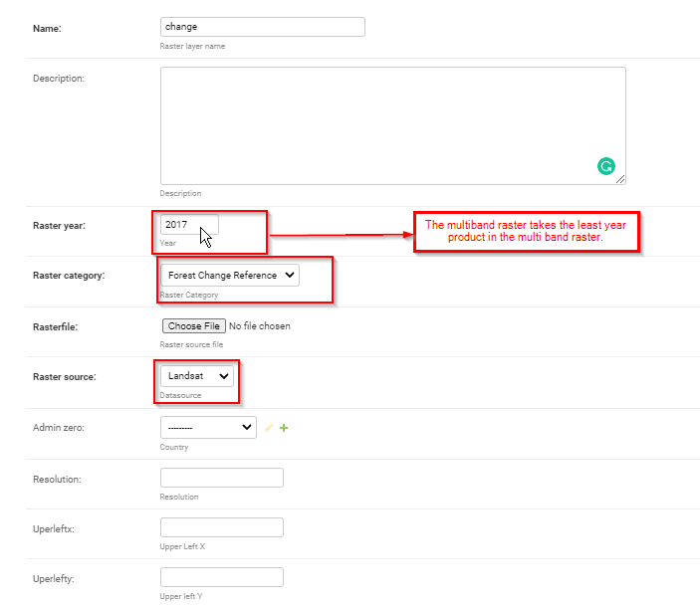Click the Resolution input field
Image resolution: width=700 pixels, height=607 pixels.
point(222,478)
